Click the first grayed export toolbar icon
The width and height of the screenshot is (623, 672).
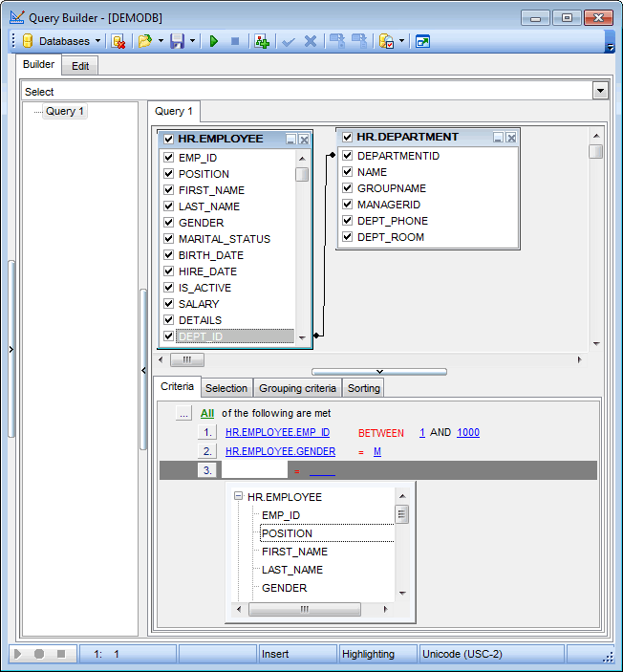(x=336, y=41)
